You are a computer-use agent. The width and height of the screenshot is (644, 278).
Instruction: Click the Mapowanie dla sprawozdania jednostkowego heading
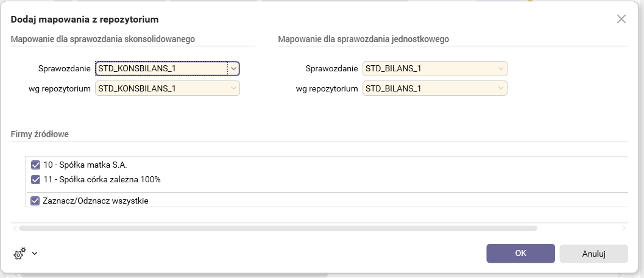(363, 39)
